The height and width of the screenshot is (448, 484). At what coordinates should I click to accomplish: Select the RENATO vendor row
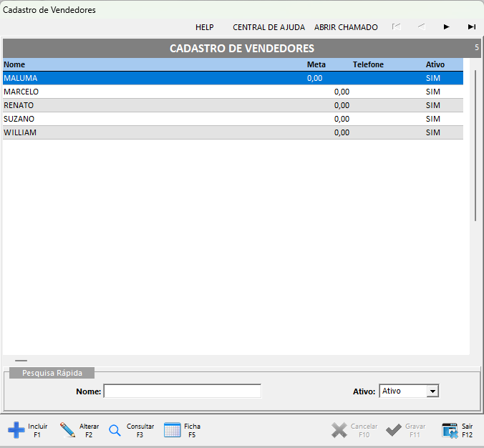(19, 105)
